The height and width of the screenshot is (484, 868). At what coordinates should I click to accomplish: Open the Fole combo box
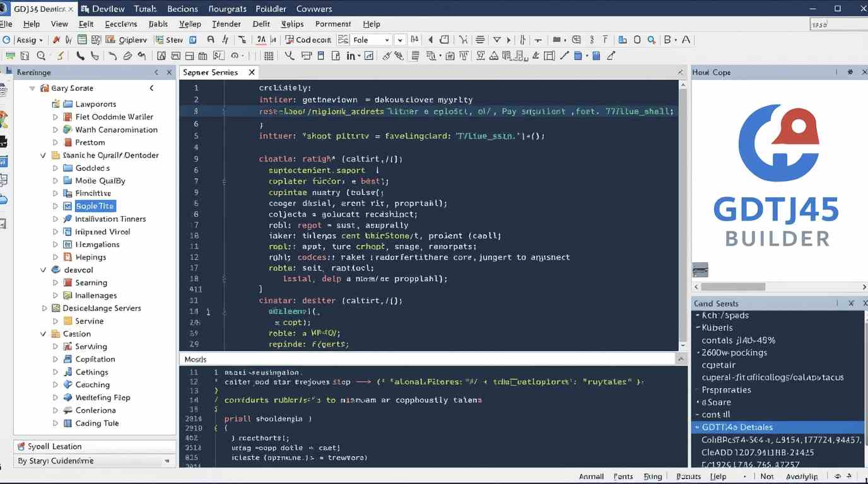tap(372, 40)
